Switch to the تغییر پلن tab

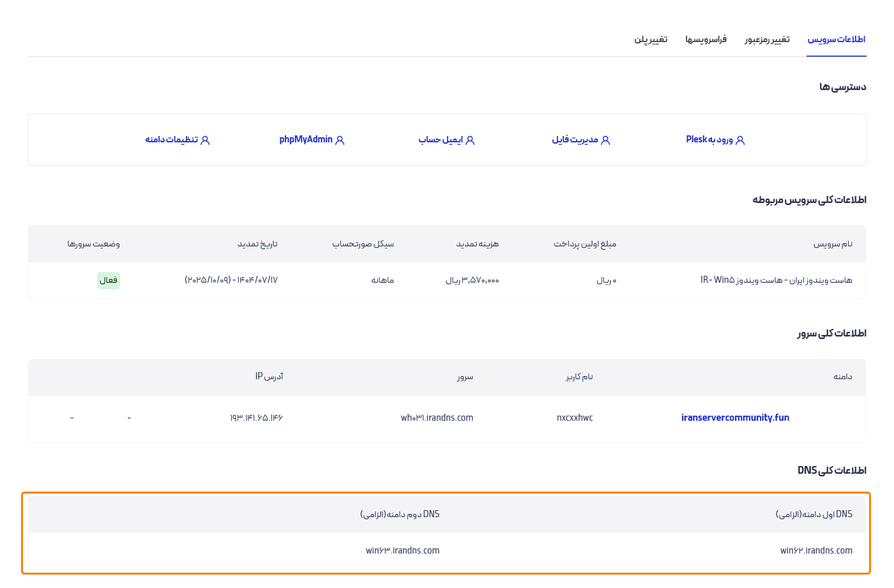(x=651, y=39)
